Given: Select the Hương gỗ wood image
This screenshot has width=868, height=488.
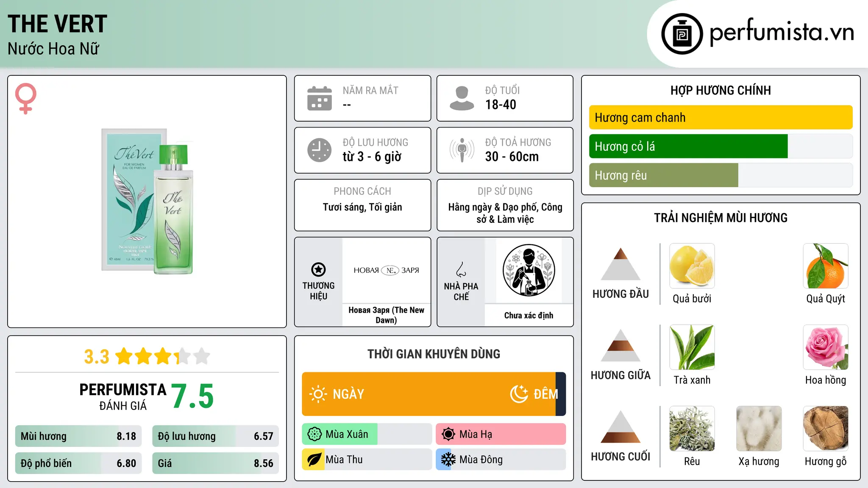Looking at the screenshot, I should tap(826, 429).
